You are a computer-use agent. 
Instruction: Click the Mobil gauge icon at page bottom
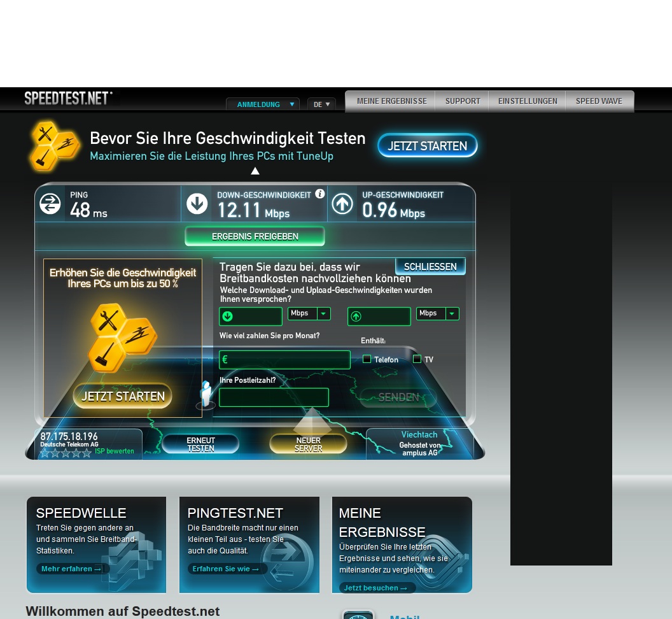[358, 615]
